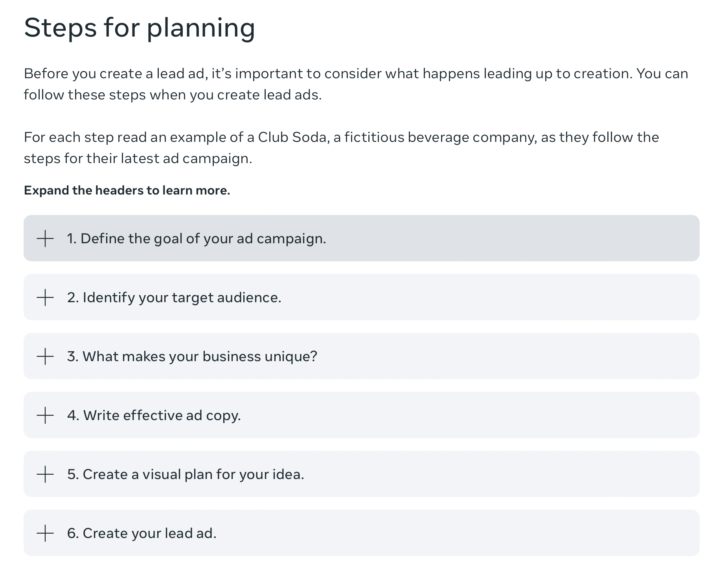Open the '5. Create a visual plan for your idea.' section
The width and height of the screenshot is (728, 569).
tap(186, 474)
